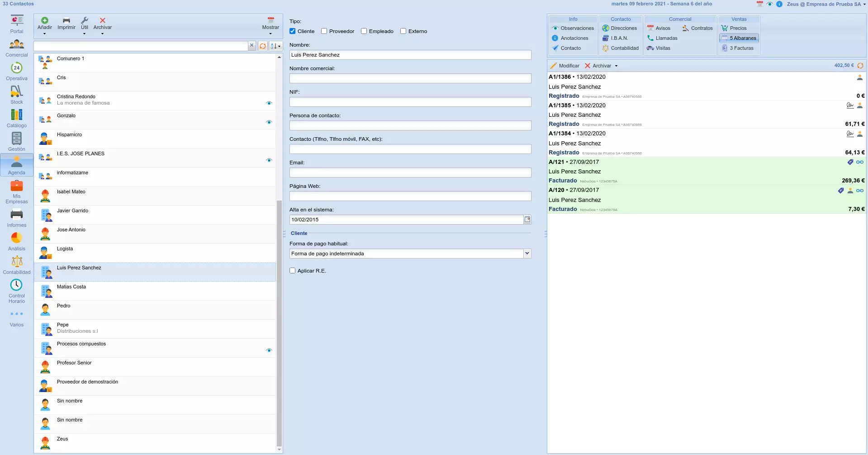Uncheck the Cliente checkbox
868x455 pixels.
tap(293, 31)
